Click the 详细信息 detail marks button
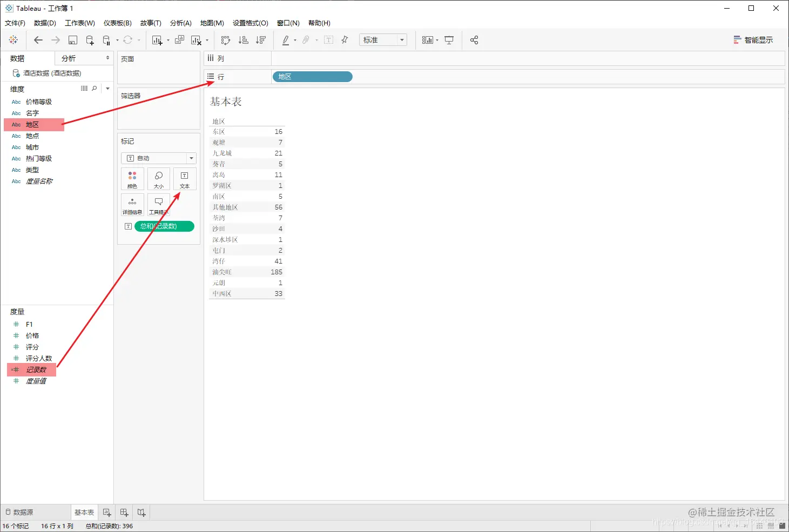This screenshot has height=532, width=789. pyautogui.click(x=132, y=205)
